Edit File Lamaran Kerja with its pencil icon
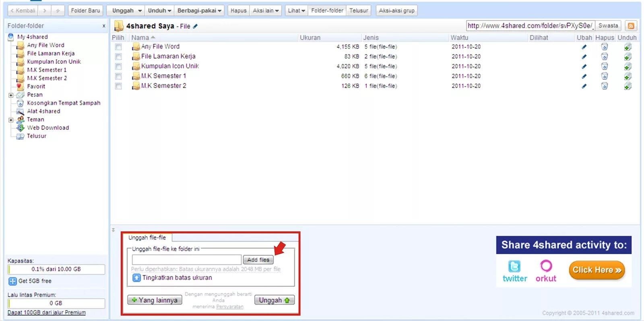 584,56
